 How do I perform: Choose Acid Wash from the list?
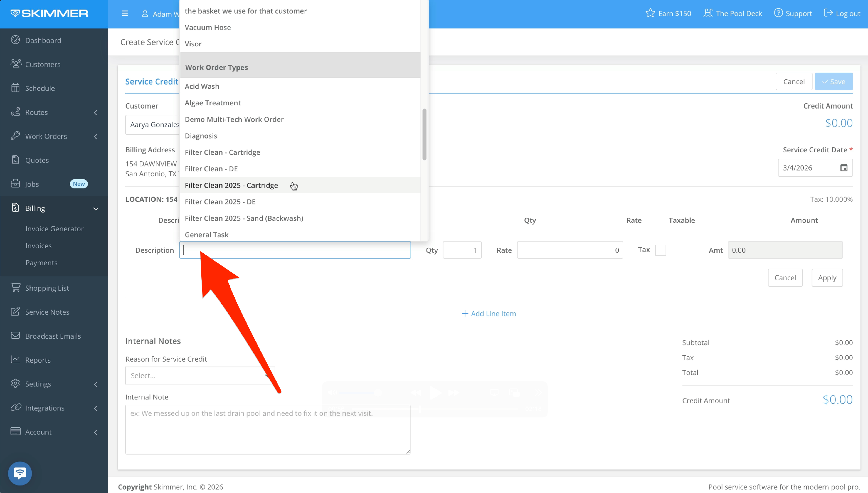tap(202, 86)
